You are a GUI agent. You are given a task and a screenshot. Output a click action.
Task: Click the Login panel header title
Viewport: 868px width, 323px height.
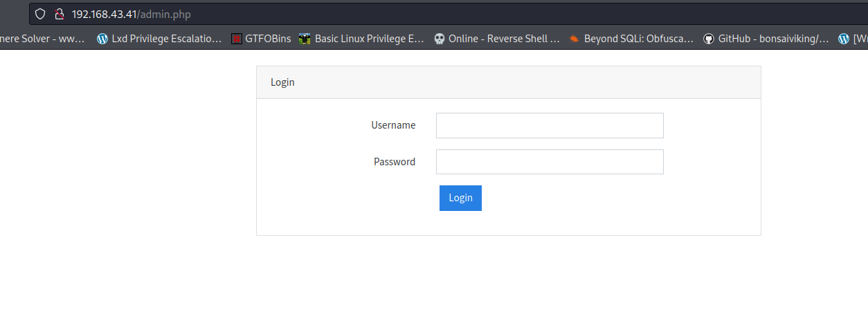tap(282, 82)
